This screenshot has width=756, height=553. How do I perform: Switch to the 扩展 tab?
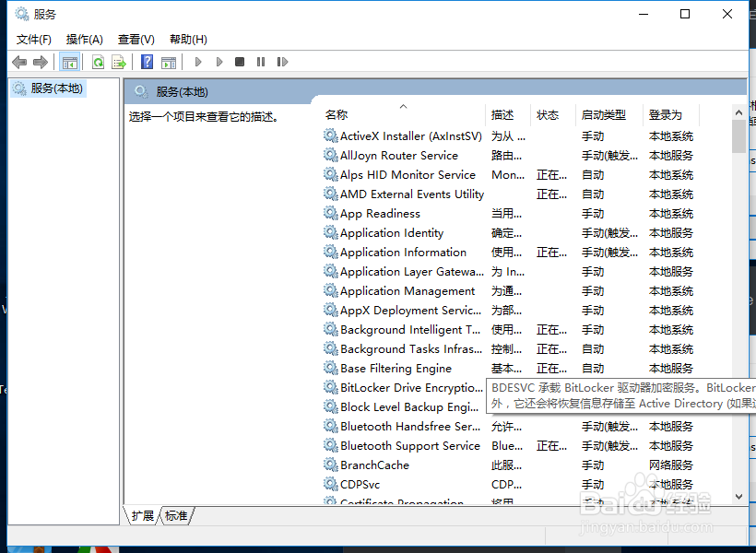(143, 516)
